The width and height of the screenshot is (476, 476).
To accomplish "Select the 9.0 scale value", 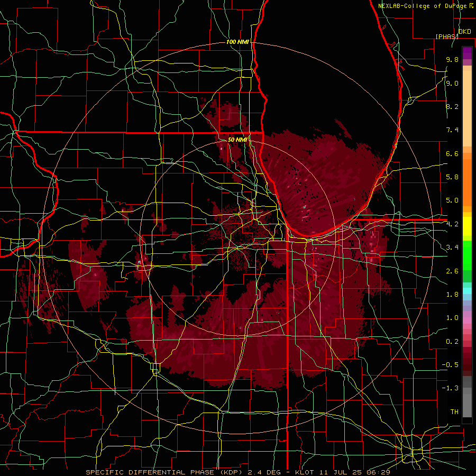I will click(452, 83).
